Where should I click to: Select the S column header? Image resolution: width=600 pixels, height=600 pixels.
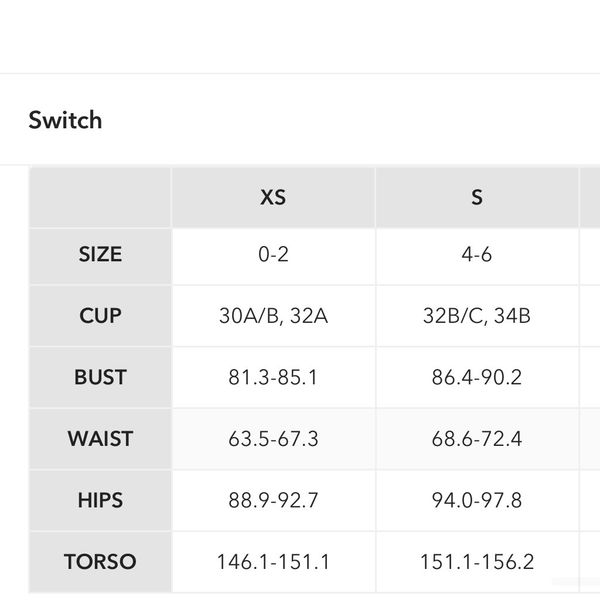tap(477, 197)
